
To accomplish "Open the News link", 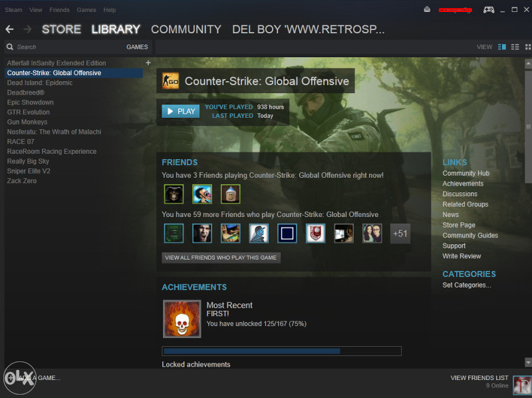I will click(x=451, y=214).
